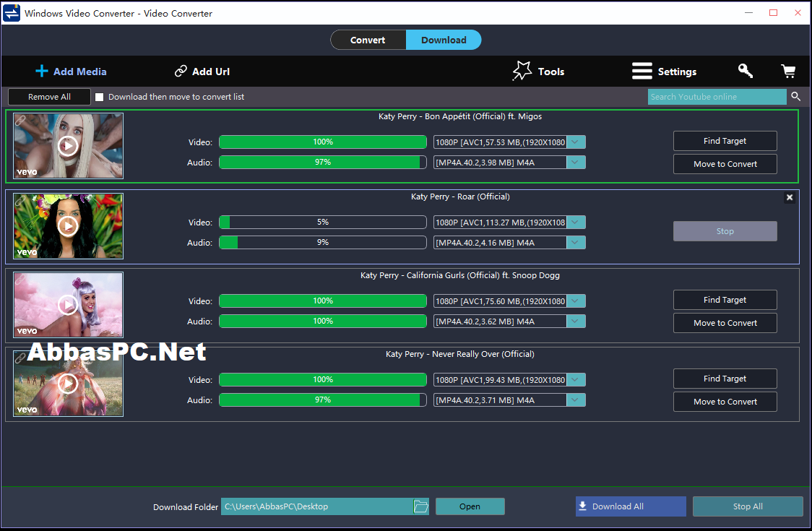The width and height of the screenshot is (812, 531).
Task: Expand Never Really Over video quality dropdown
Action: [575, 380]
